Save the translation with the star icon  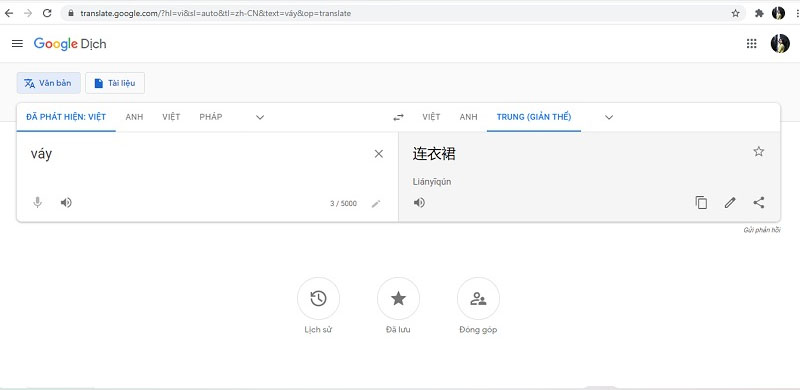point(759,152)
